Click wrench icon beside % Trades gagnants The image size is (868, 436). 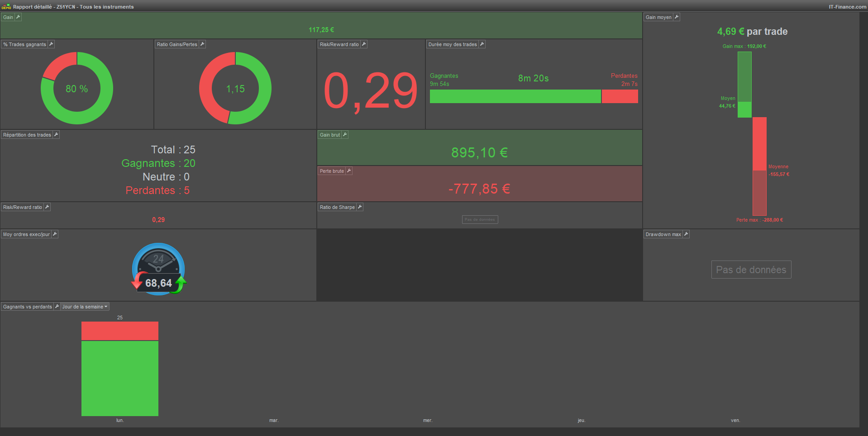51,44
